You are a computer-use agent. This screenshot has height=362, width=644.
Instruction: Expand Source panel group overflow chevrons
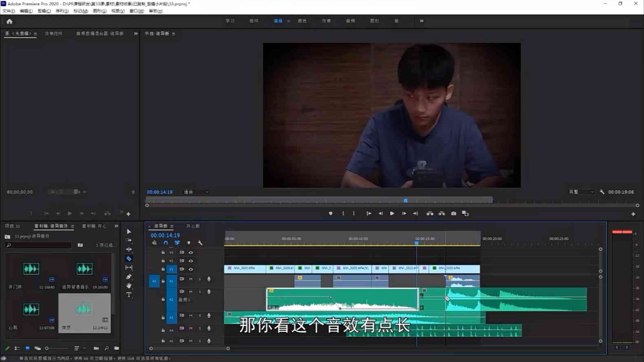pos(136,34)
